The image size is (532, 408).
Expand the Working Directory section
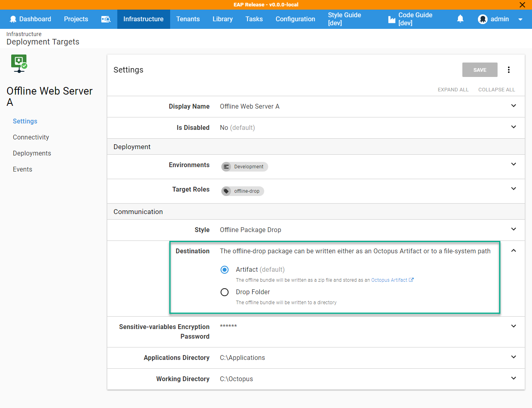[x=514, y=378]
